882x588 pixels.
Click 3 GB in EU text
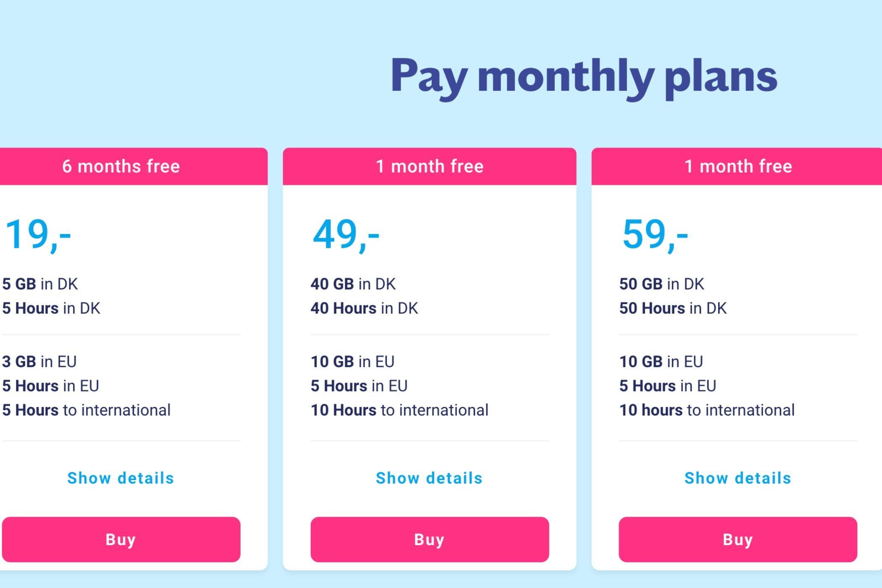click(x=39, y=362)
